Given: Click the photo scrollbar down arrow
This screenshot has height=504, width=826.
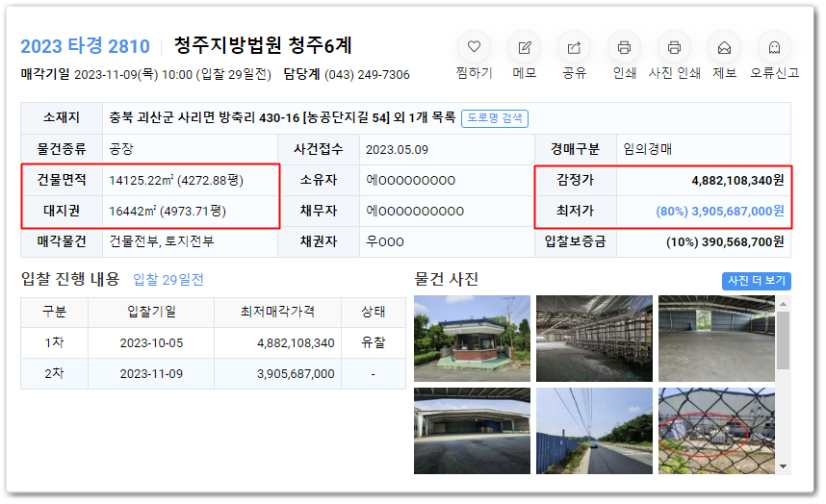Looking at the screenshot, I should point(784,466).
